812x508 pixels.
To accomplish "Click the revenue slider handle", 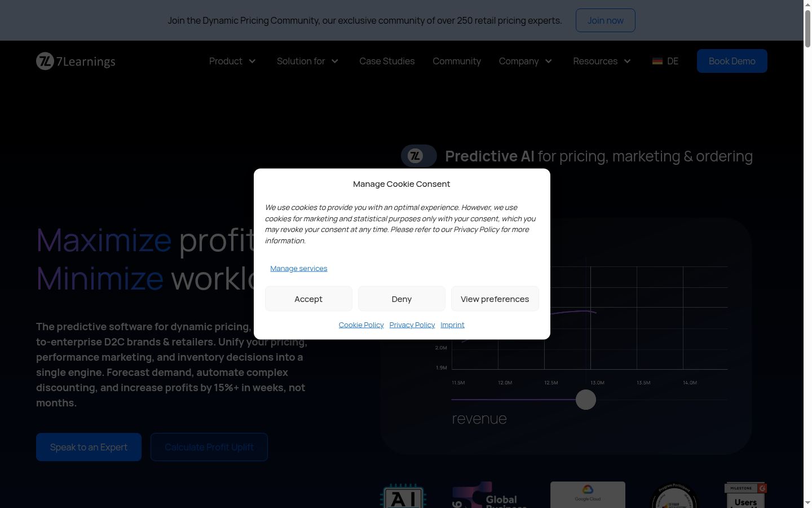I will (586, 400).
